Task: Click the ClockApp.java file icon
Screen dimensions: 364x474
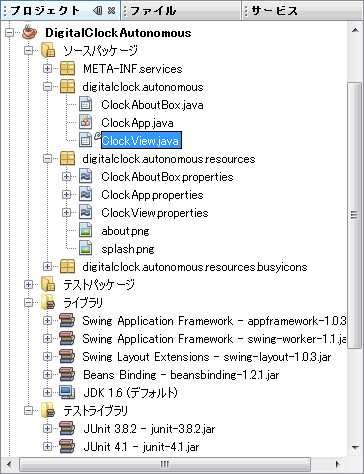Action: [85, 122]
